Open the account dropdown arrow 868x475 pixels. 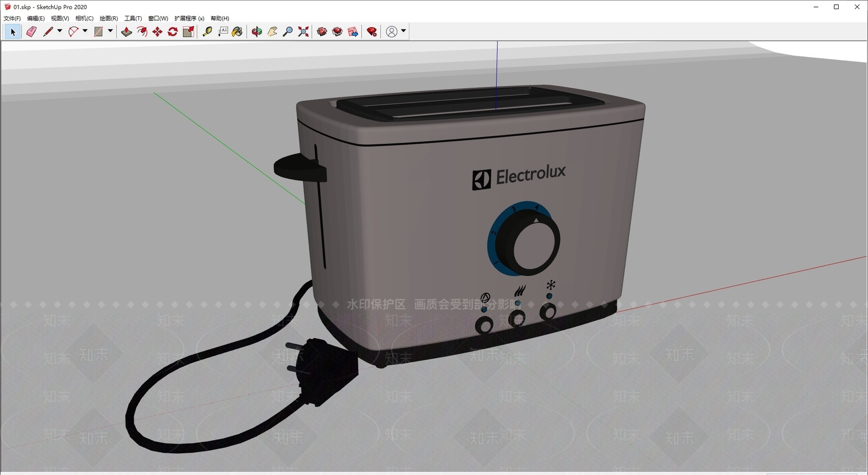pos(403,31)
